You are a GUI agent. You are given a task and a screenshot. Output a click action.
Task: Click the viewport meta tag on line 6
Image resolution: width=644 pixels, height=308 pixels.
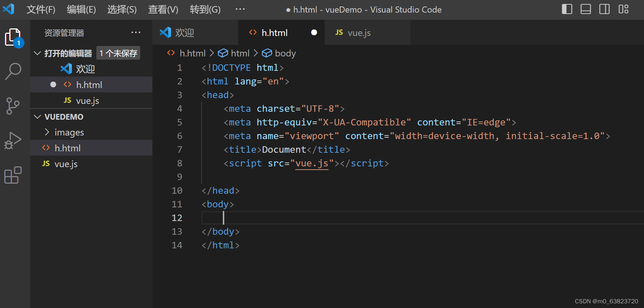click(417, 136)
